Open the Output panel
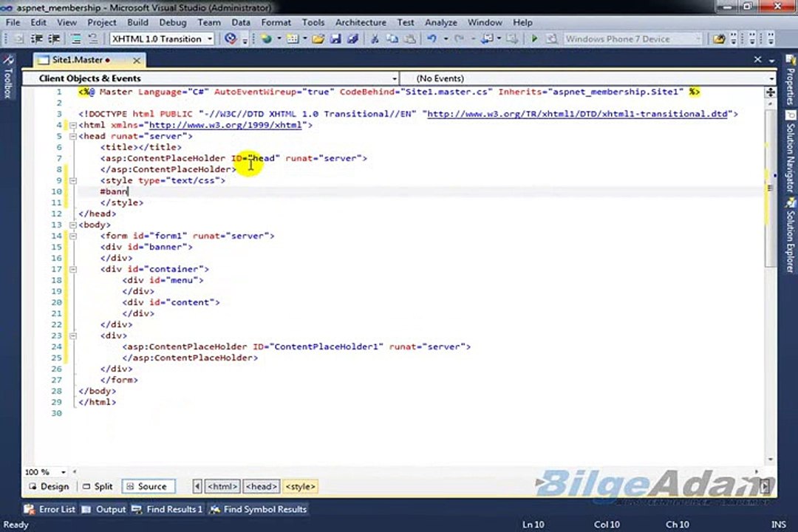798x532 pixels. point(104,509)
